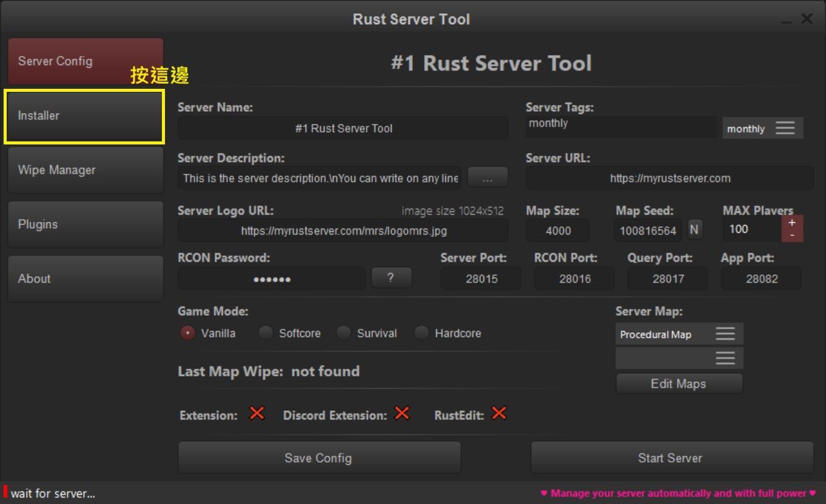Select the Hardcore game mode
The width and height of the screenshot is (826, 504).
pyautogui.click(x=421, y=332)
